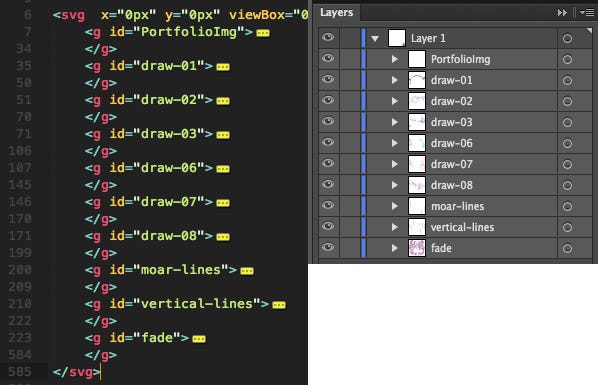Select the Layer 1 thumbnail
Image resolution: width=598 pixels, height=385 pixels.
[397, 38]
